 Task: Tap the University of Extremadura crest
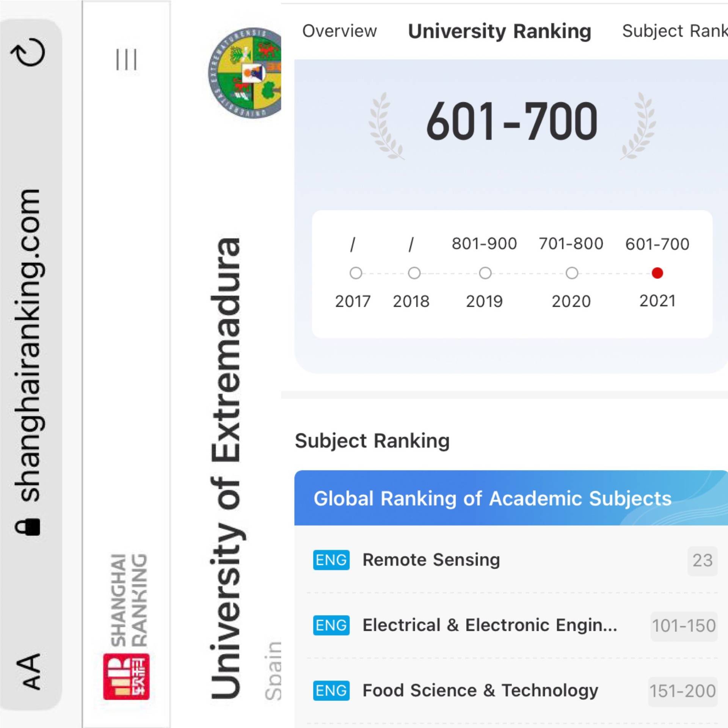coord(245,73)
